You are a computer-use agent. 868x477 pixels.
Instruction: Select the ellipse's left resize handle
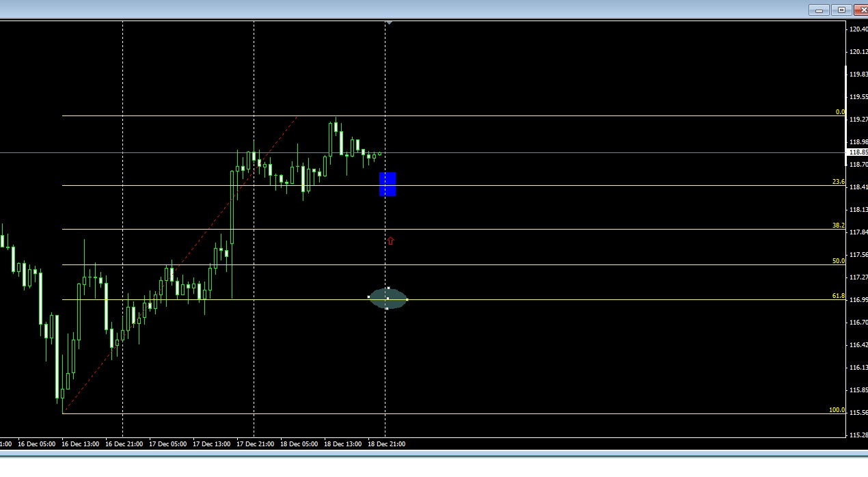[370, 297]
